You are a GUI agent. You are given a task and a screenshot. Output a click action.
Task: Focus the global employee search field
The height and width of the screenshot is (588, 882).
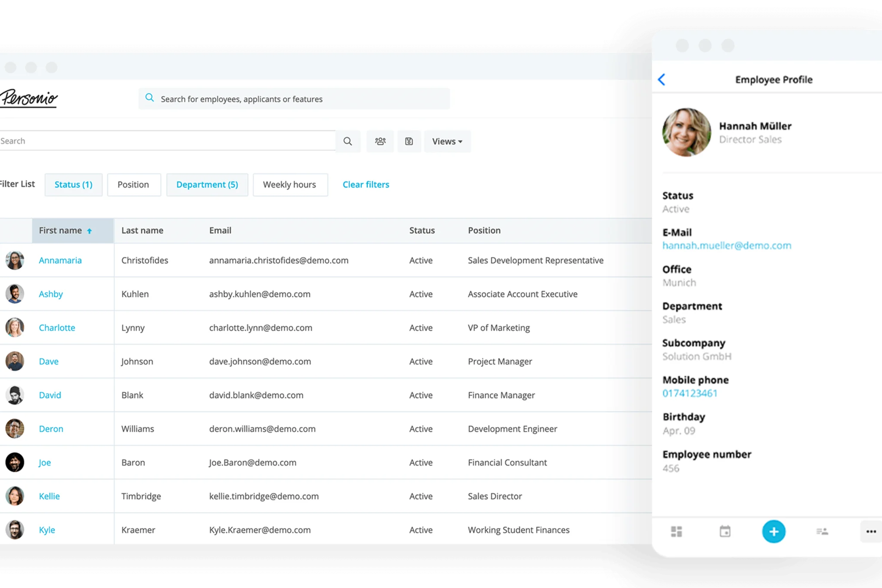click(x=294, y=99)
